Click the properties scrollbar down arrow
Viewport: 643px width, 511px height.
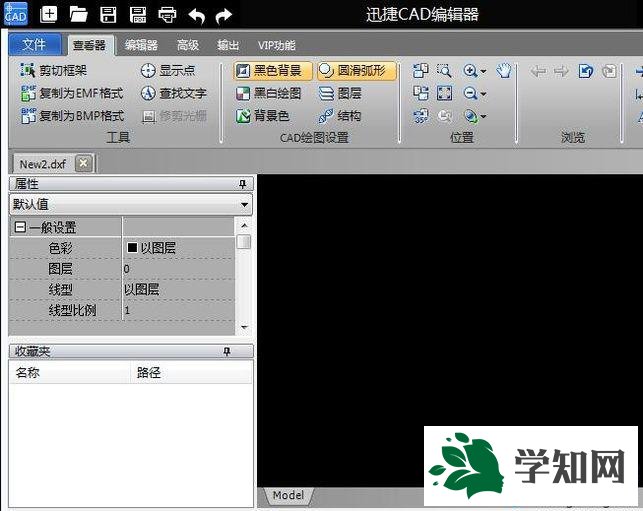(244, 327)
